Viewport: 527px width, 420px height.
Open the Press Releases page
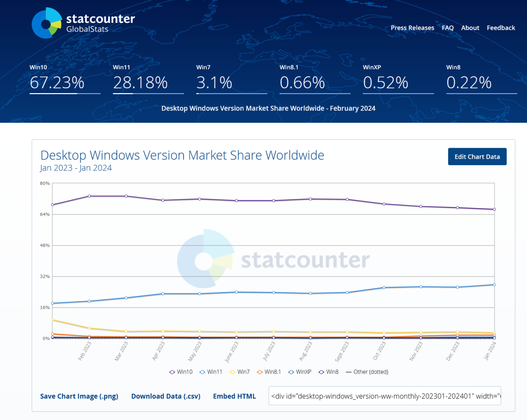(412, 28)
